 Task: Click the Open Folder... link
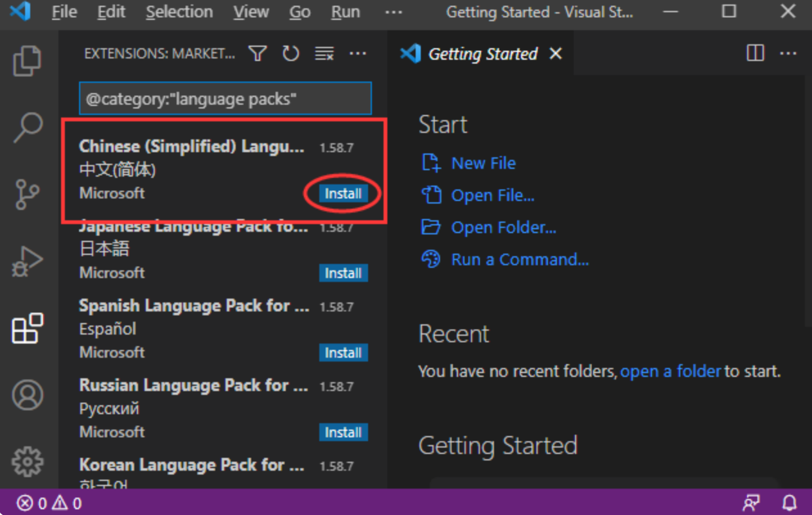(x=504, y=227)
